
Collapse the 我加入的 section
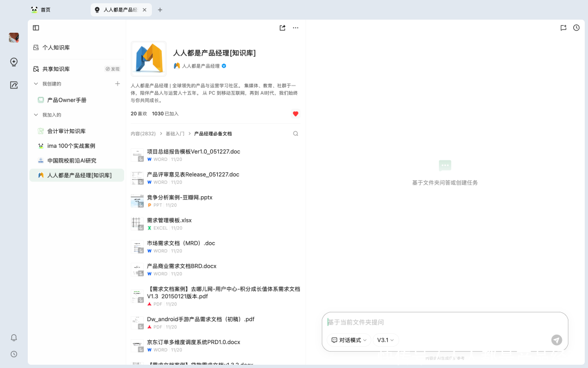click(x=36, y=115)
